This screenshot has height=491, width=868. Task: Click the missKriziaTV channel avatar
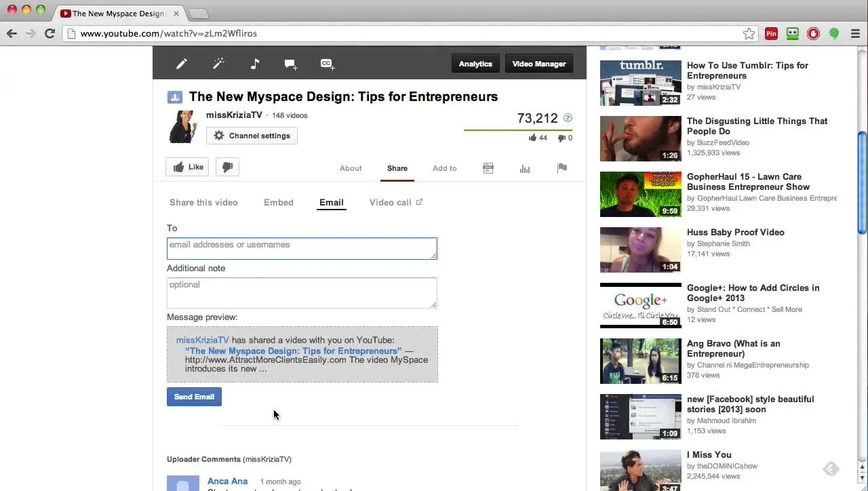click(182, 127)
